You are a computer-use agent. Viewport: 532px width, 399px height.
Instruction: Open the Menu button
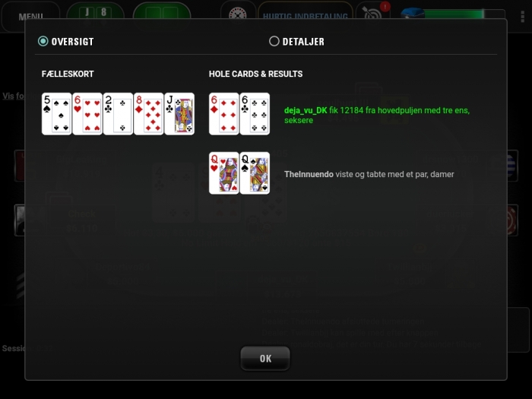[x=30, y=16]
